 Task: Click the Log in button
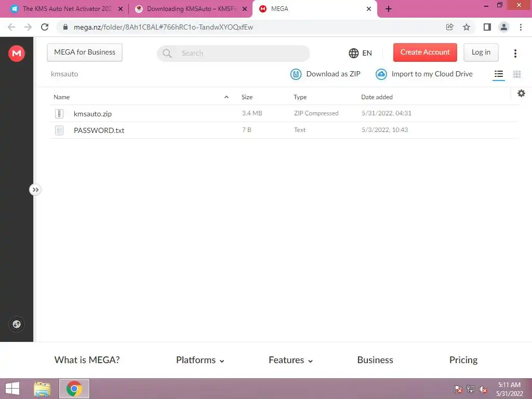click(x=481, y=52)
